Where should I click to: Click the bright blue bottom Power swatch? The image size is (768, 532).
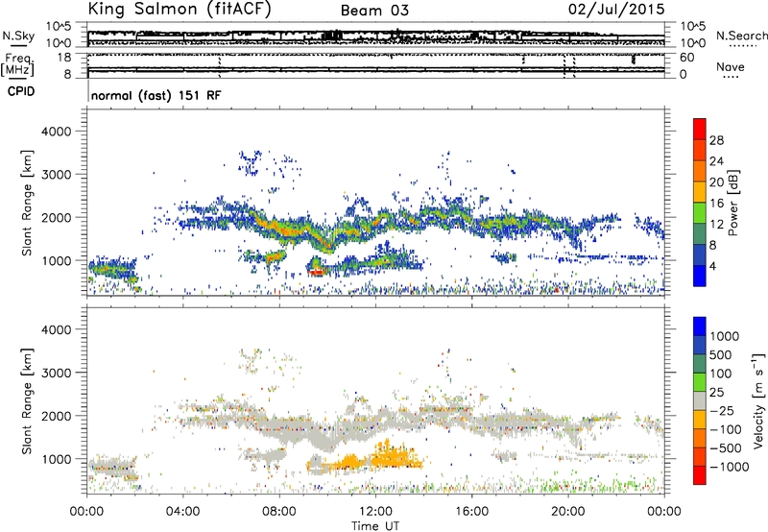pyautogui.click(x=700, y=277)
